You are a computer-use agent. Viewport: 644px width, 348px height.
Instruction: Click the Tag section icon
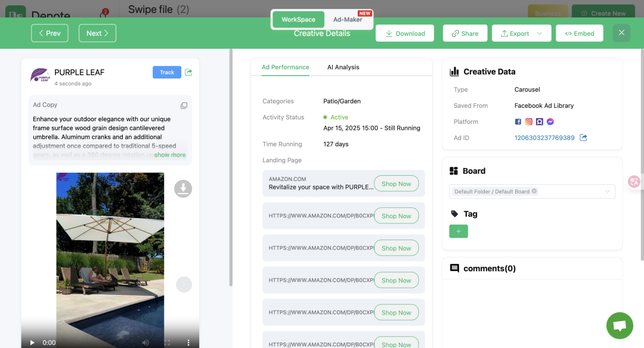pos(454,214)
